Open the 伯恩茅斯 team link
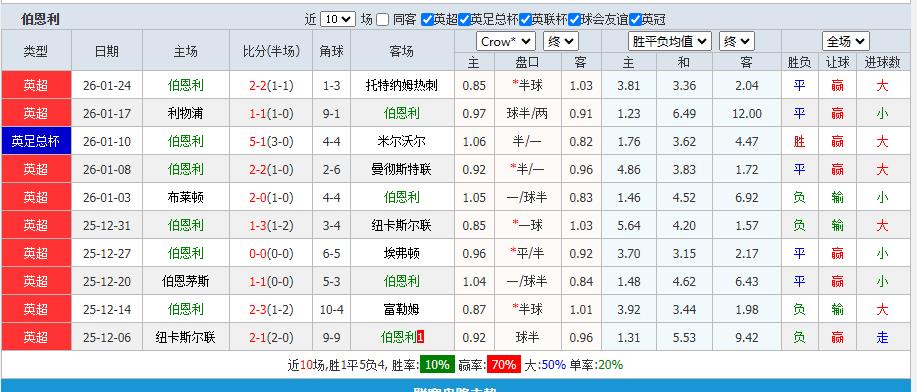This screenshot has height=392, width=917. [x=185, y=281]
